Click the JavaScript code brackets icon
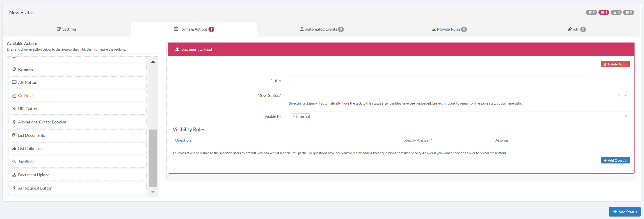The width and height of the screenshot is (644, 219). (x=14, y=162)
